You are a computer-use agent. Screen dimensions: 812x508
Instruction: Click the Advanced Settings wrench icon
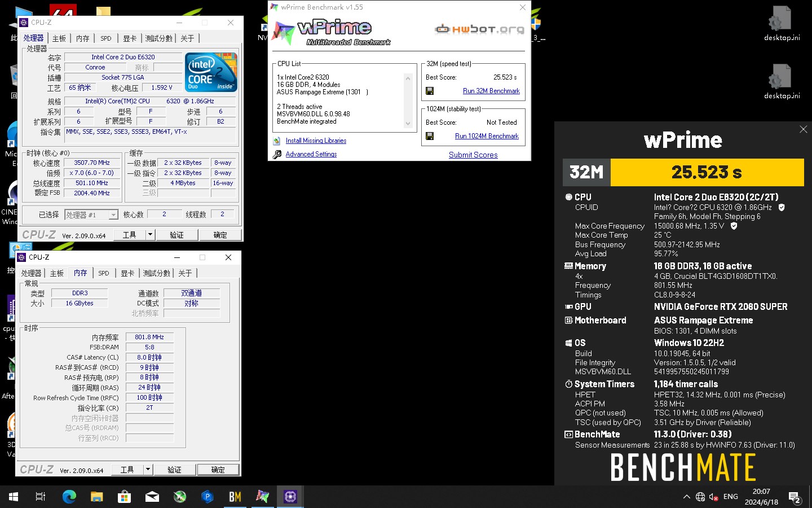pos(277,155)
